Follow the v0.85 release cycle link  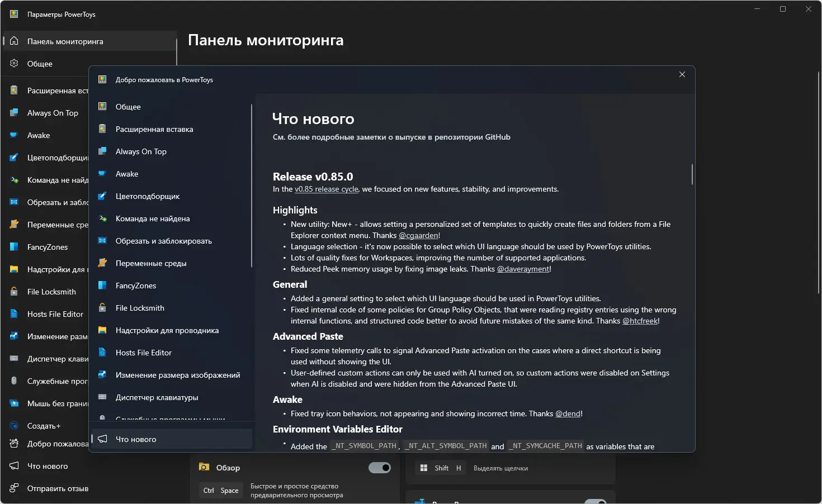[x=327, y=189]
